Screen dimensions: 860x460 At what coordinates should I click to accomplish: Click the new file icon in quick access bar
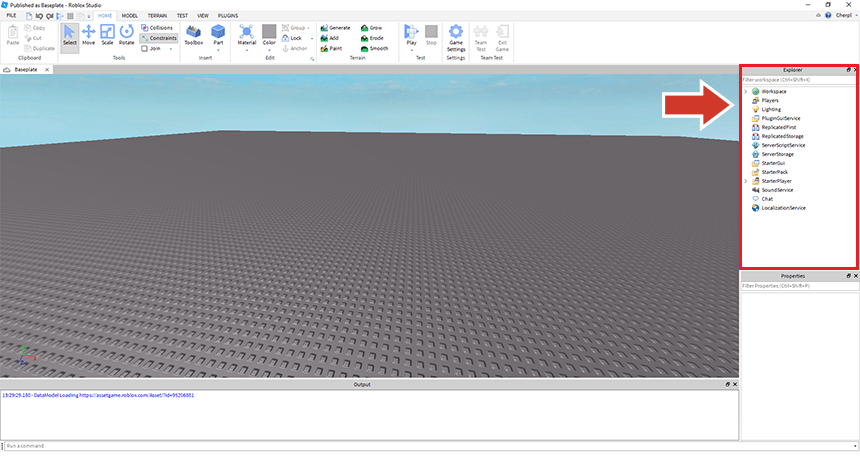pyautogui.click(x=29, y=16)
